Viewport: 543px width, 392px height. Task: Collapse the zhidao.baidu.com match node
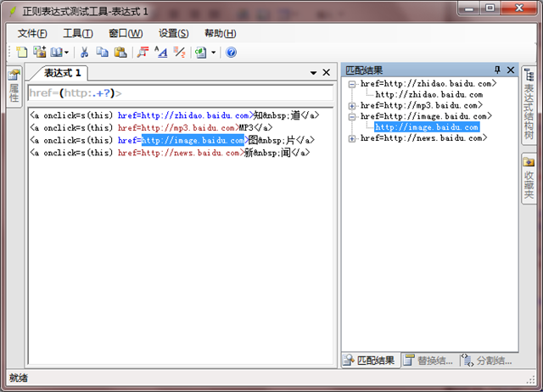point(352,84)
